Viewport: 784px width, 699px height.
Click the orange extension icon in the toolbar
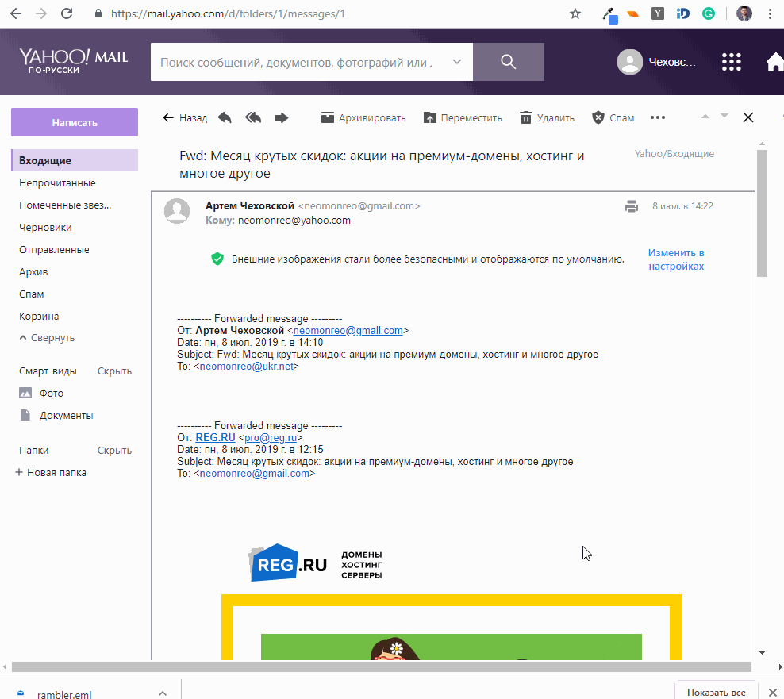point(633,13)
